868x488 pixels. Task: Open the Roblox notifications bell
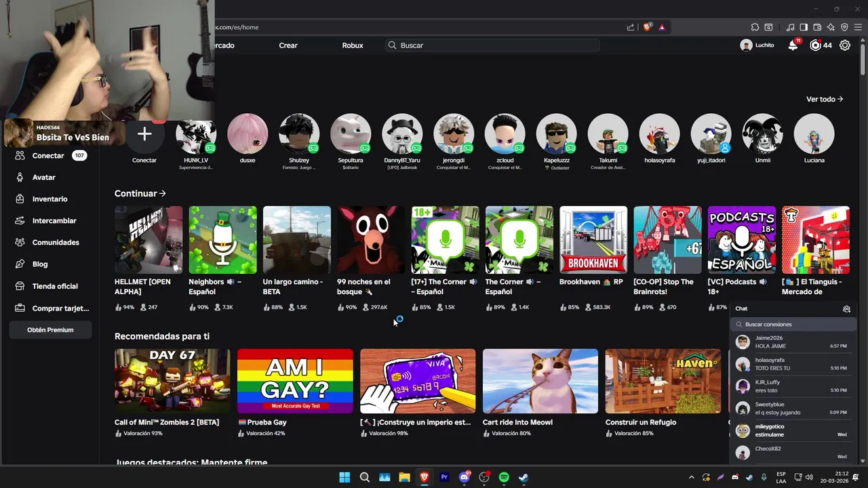pyautogui.click(x=793, y=45)
